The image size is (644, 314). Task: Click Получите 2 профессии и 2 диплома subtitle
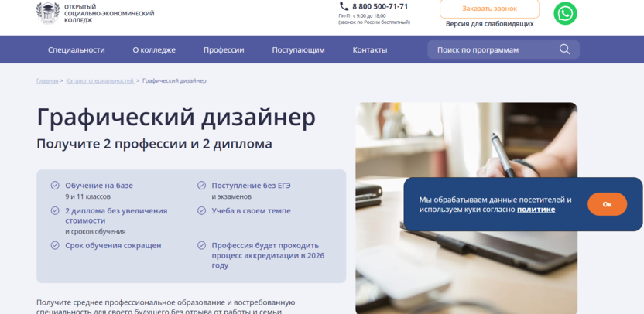click(155, 144)
